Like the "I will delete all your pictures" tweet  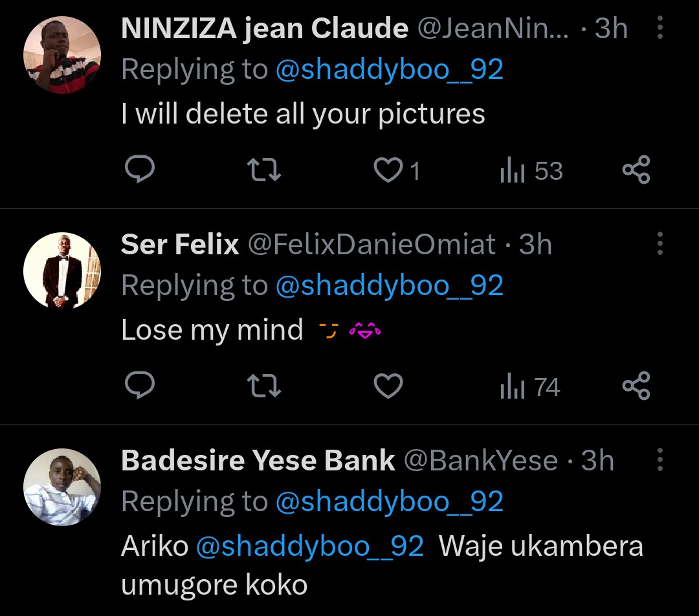[x=389, y=171]
